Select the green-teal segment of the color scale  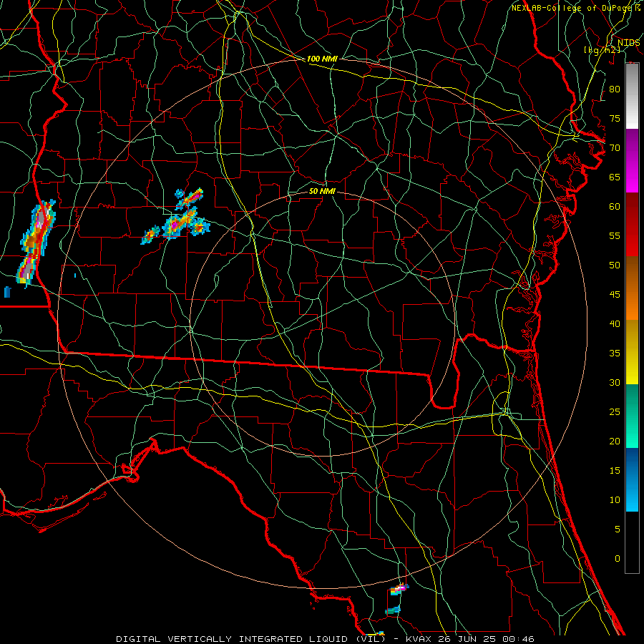point(632,416)
